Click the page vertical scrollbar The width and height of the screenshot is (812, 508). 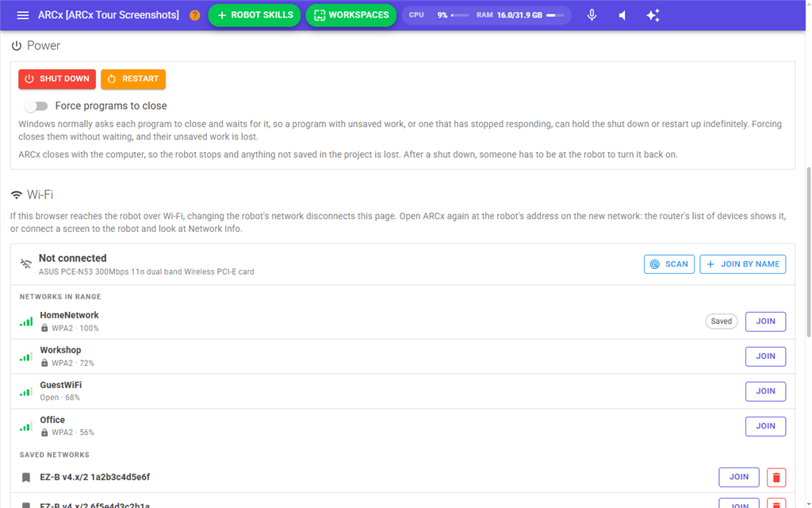pyautogui.click(x=808, y=252)
